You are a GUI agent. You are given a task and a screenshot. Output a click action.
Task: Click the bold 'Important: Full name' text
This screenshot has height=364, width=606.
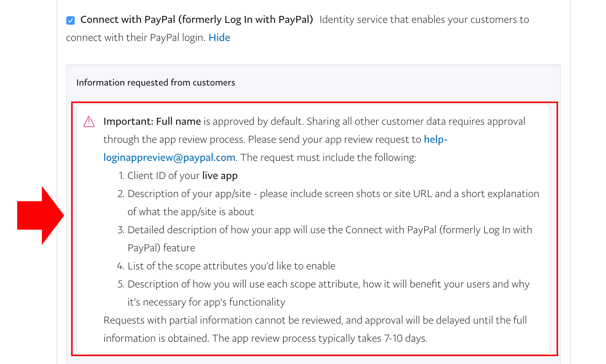152,121
